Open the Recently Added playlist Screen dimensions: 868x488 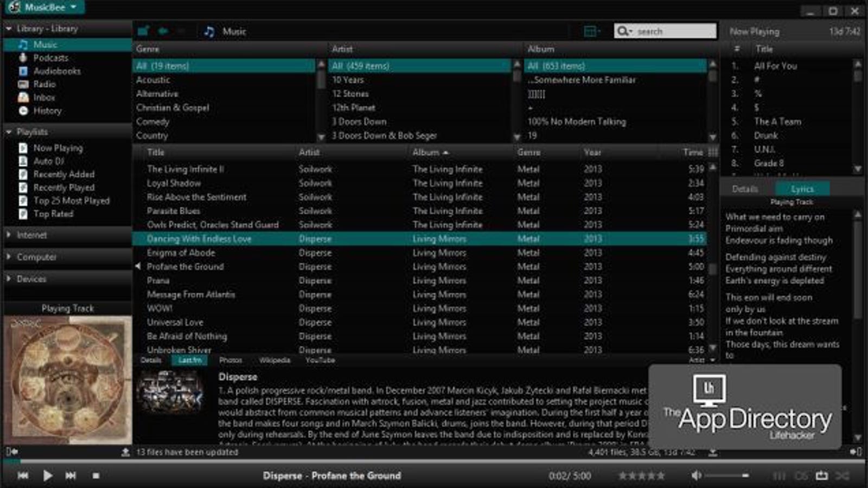tap(63, 174)
